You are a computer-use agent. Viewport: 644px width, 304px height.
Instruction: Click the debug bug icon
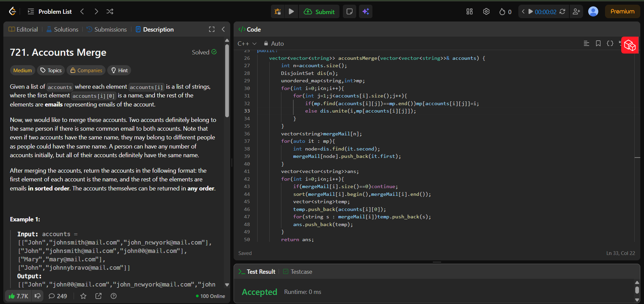(278, 12)
